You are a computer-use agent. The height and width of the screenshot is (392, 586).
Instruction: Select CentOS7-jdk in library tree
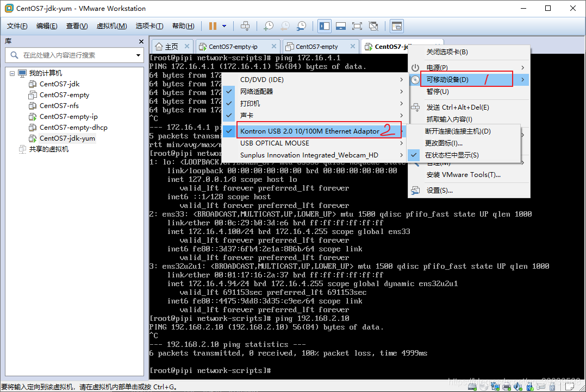click(x=59, y=84)
